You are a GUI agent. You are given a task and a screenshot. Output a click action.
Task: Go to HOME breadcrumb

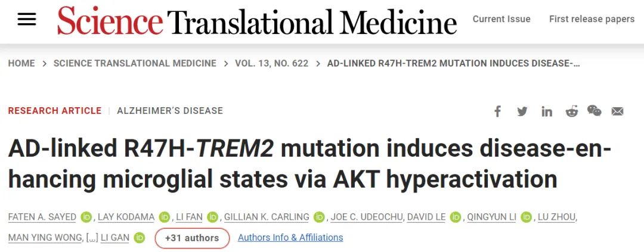pos(21,64)
